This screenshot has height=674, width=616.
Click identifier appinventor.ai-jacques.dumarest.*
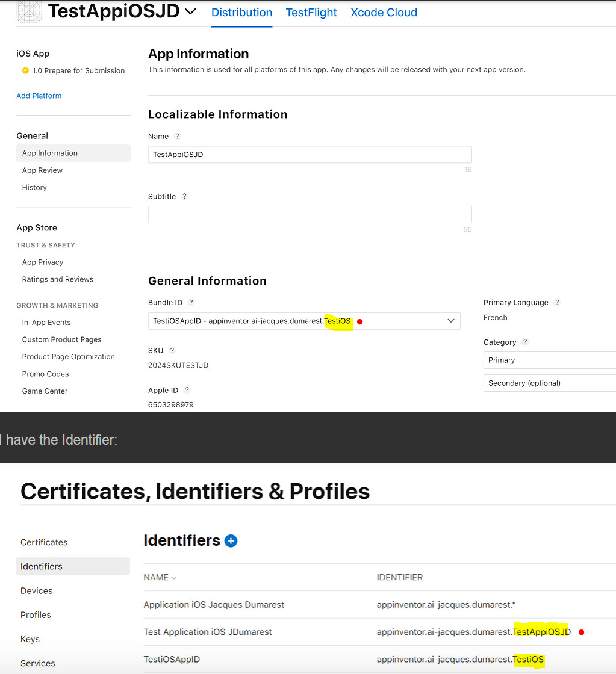pyautogui.click(x=446, y=605)
